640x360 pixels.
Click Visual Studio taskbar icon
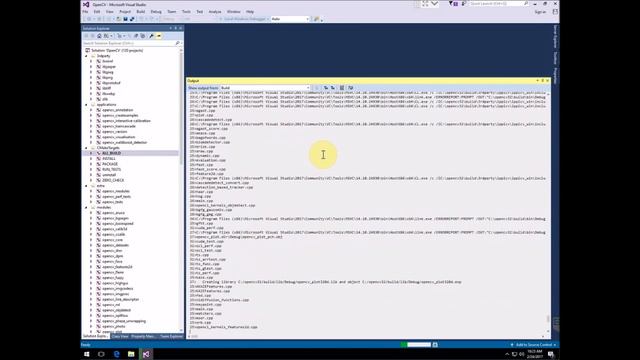click(x=146, y=354)
